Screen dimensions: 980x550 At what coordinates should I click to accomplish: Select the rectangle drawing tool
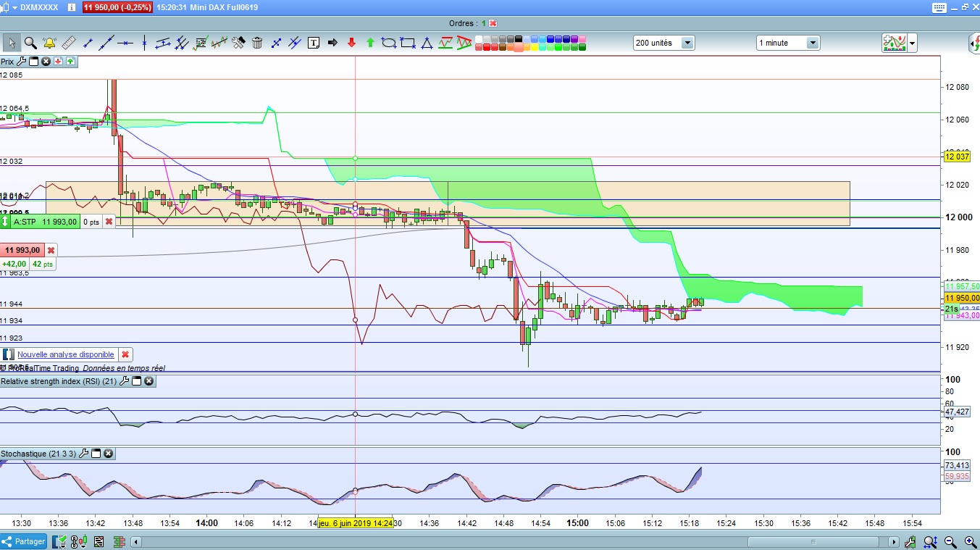[408, 43]
